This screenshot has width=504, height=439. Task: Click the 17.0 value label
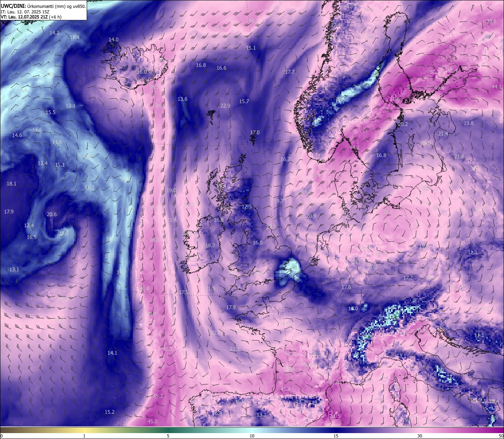[255, 132]
